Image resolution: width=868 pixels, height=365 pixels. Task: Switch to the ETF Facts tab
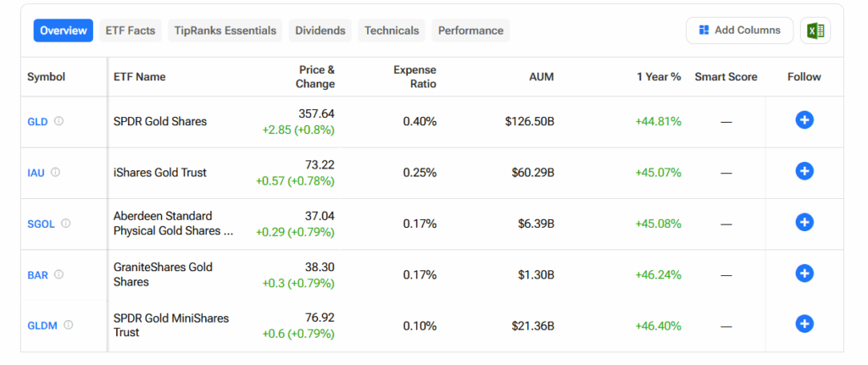[x=131, y=30]
